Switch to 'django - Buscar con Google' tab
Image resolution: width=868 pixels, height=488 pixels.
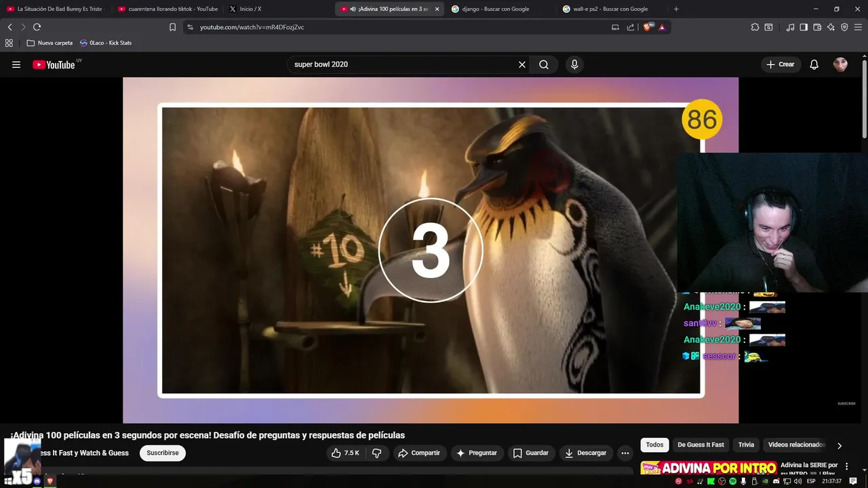(x=500, y=9)
